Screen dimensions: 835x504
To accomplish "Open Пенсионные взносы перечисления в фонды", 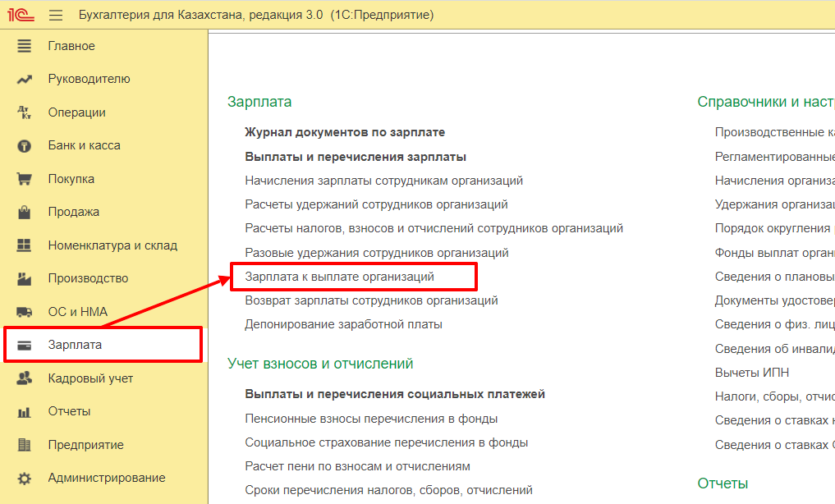I will click(x=371, y=419).
